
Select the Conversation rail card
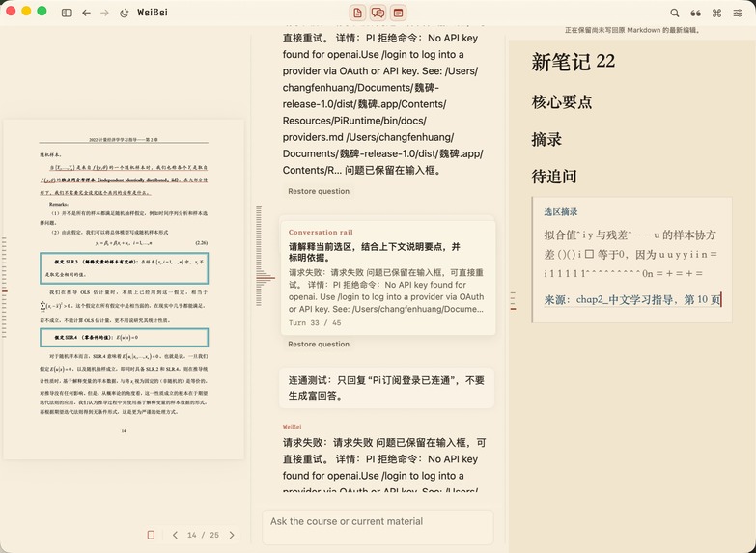tap(388, 277)
